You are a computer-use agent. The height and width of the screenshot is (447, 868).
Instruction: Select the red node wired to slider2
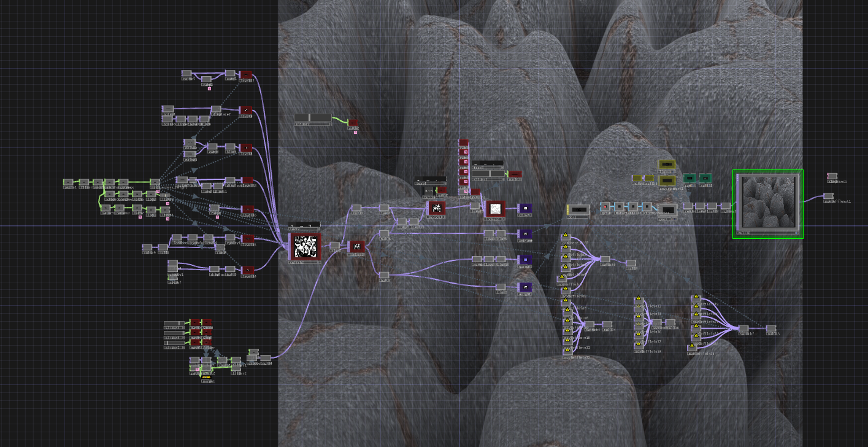pos(353,123)
